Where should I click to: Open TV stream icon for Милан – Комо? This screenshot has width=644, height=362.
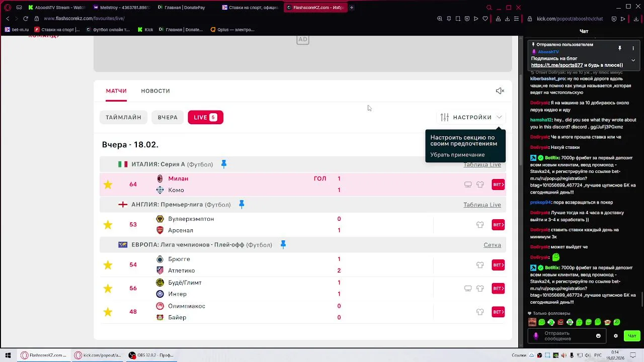pyautogui.click(x=468, y=185)
